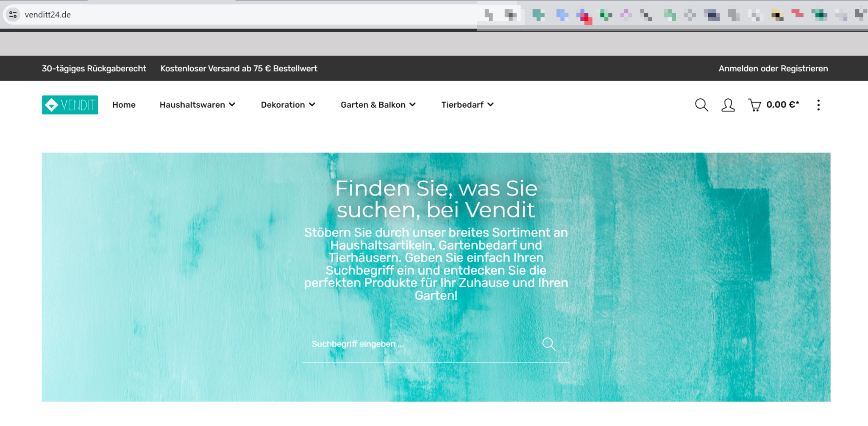Click the 0,00 €* cart total
Image resolution: width=868 pixels, height=426 pixels.
[x=782, y=105]
